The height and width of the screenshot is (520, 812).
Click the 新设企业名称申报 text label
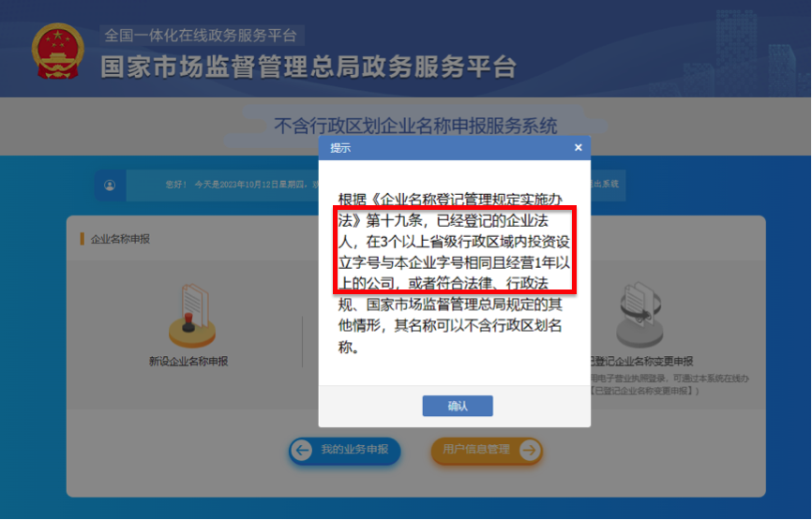tap(188, 361)
